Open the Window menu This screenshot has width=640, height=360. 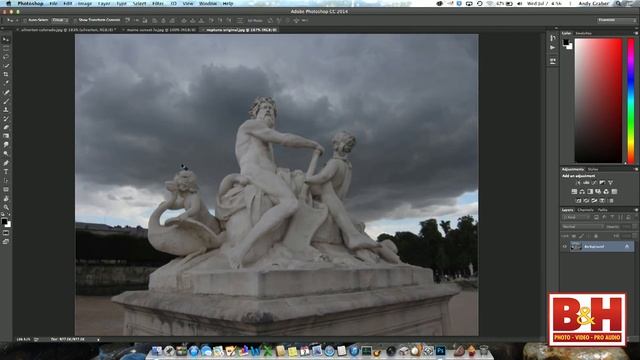pos(208,3)
